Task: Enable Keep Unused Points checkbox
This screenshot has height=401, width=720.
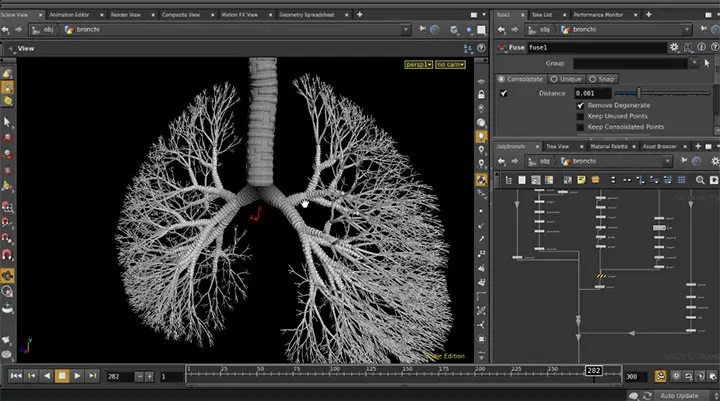Action: 580,116
